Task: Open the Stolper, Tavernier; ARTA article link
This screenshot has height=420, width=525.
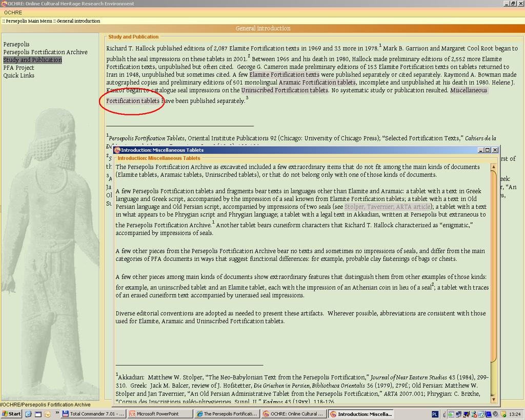Action: (388, 207)
